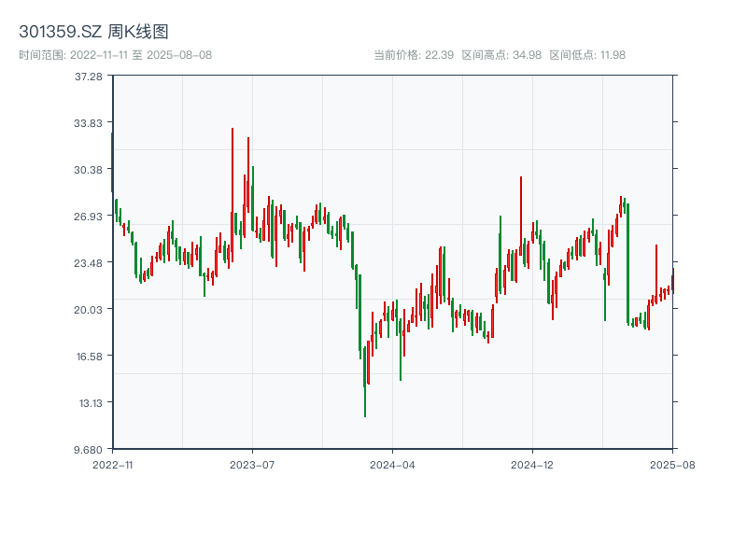Click the 37.28 y-axis price label
The image size is (747, 560).
click(x=89, y=77)
